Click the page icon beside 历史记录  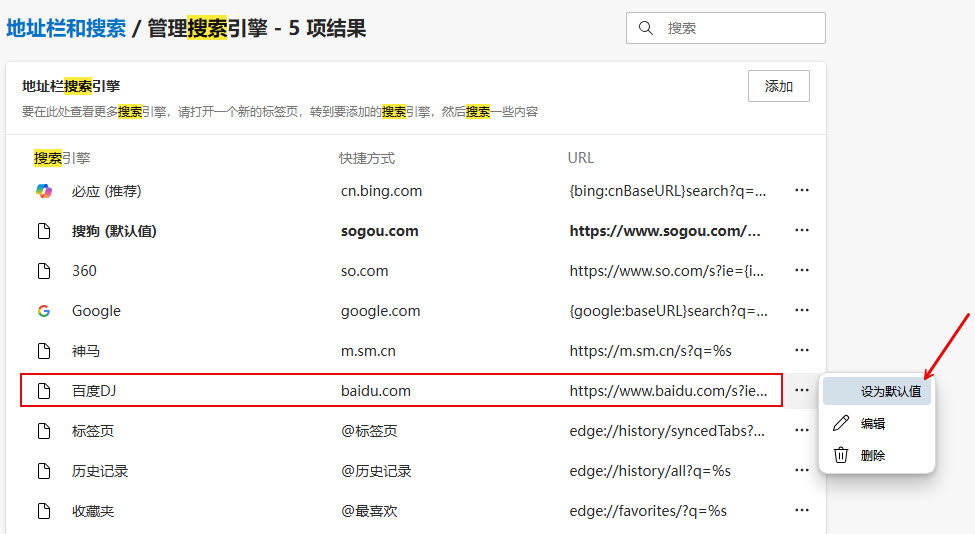tap(44, 471)
